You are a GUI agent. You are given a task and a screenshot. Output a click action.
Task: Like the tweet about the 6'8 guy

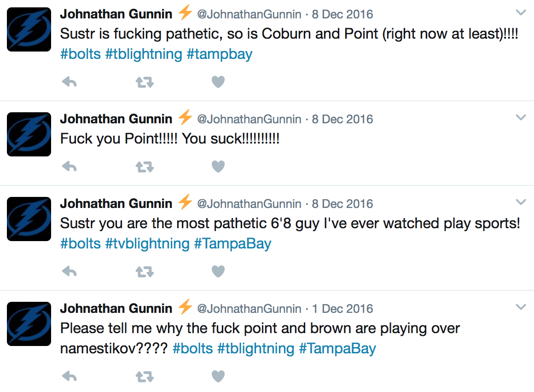(218, 271)
